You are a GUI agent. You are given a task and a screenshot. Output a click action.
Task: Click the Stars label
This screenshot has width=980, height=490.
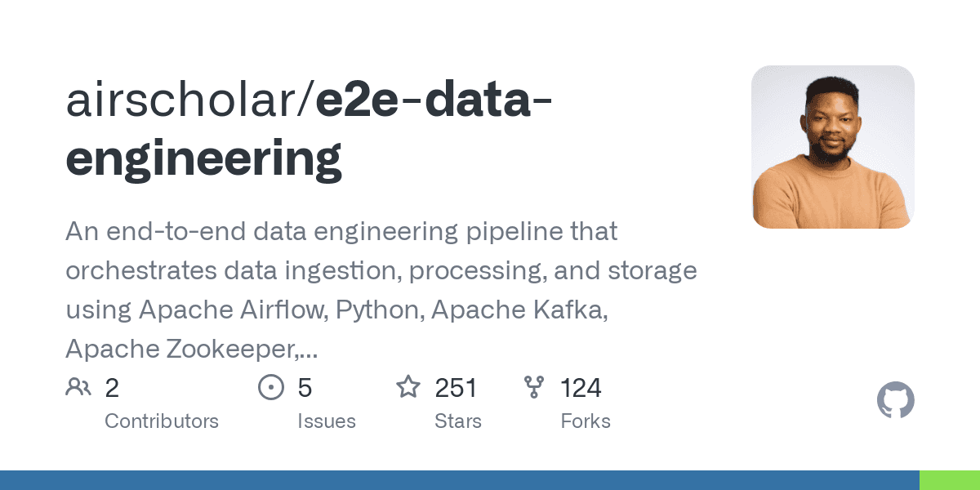click(458, 421)
